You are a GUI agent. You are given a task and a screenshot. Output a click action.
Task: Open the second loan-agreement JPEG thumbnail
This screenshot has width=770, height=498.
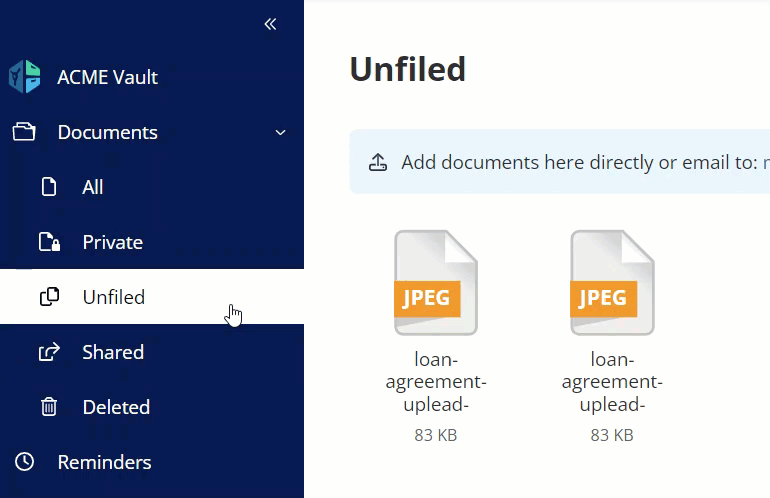612,283
